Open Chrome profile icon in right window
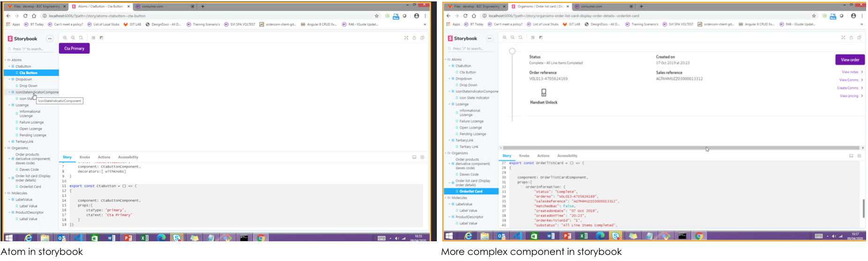The height and width of the screenshot is (261, 868). click(853, 15)
